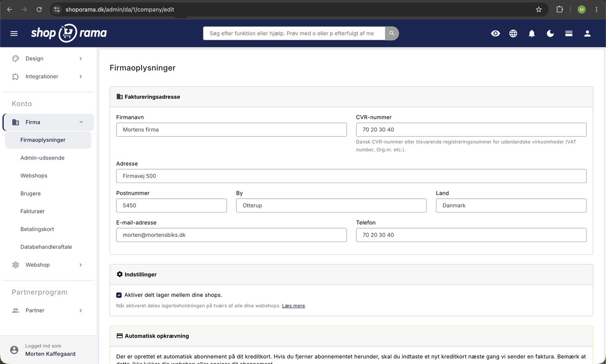Click the Firma building icon
Viewport: 606px width, 364px height.
[16, 122]
